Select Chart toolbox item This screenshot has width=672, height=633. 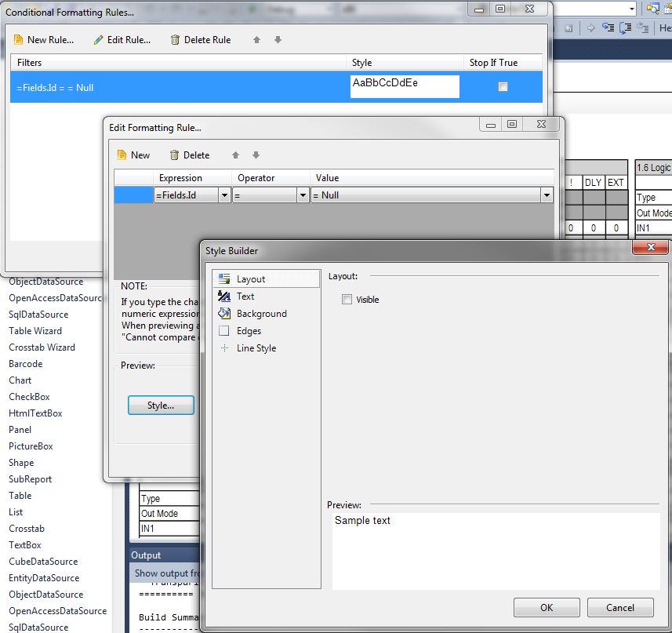click(x=20, y=380)
